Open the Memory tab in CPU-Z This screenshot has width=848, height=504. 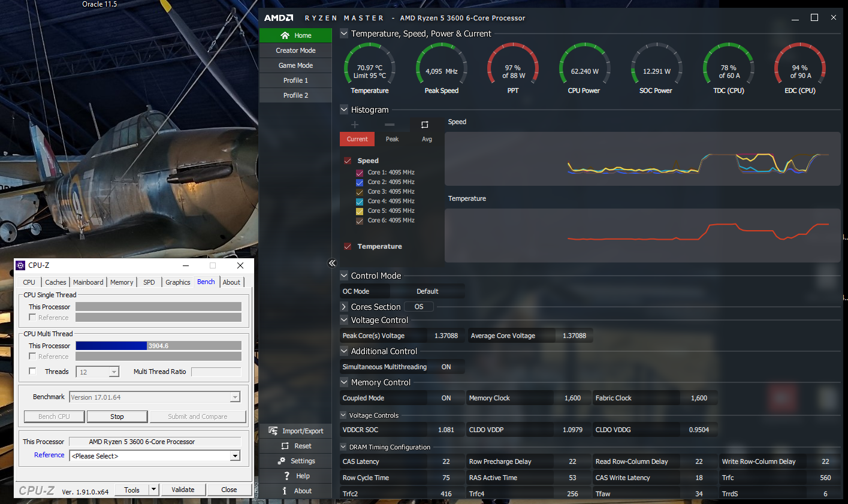122,282
